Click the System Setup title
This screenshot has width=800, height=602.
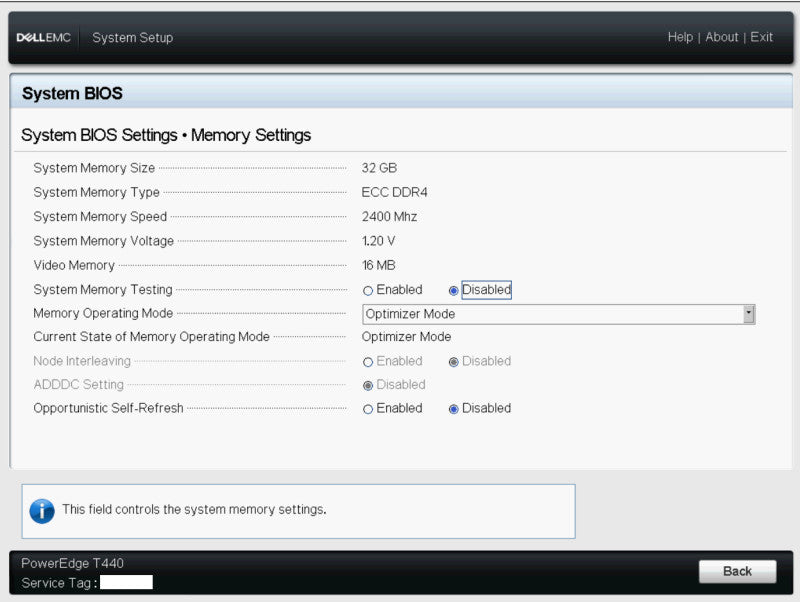(133, 38)
